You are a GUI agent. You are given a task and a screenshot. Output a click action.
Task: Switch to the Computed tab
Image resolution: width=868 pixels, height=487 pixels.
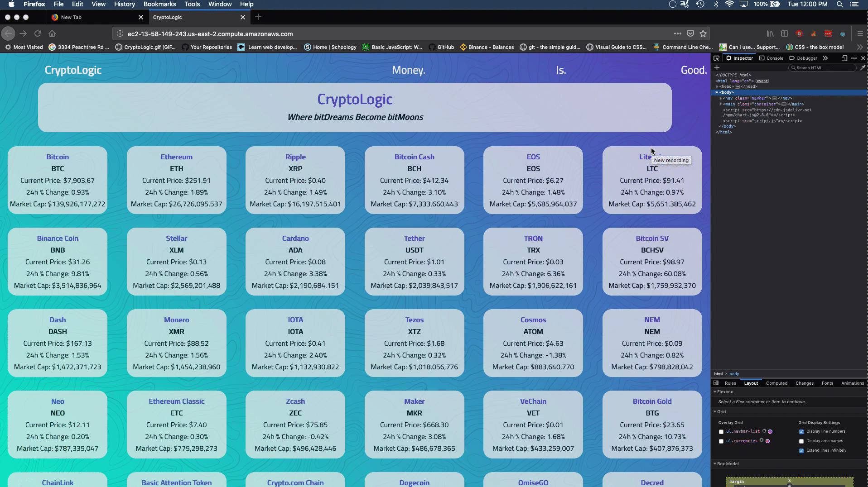(776, 383)
